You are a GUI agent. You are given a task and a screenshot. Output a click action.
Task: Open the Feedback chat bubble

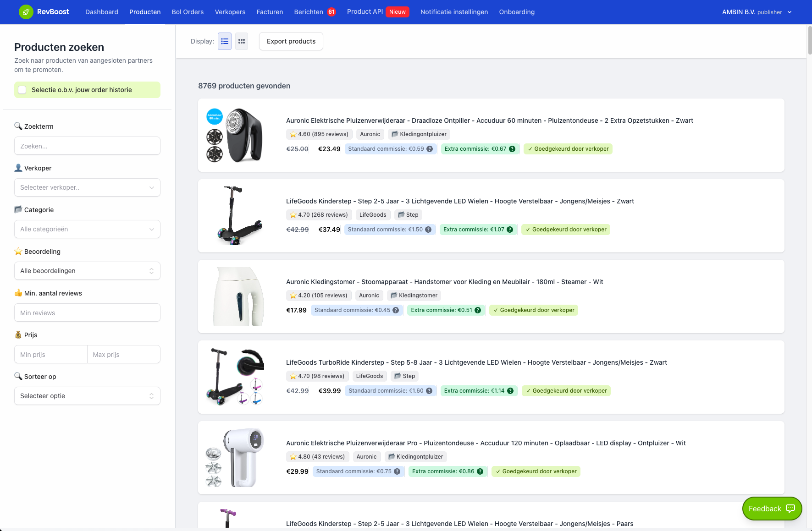(772, 509)
